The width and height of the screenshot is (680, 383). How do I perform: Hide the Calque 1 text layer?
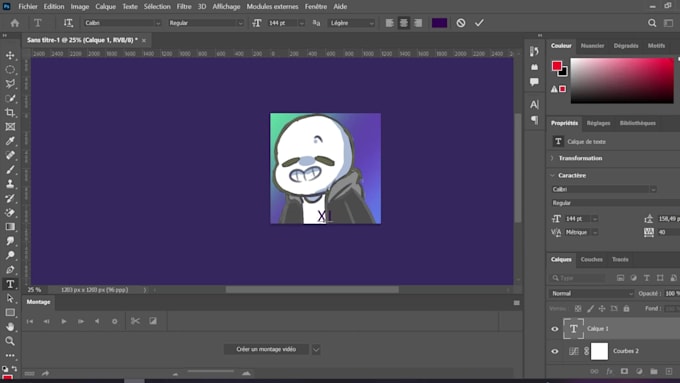pyautogui.click(x=555, y=329)
